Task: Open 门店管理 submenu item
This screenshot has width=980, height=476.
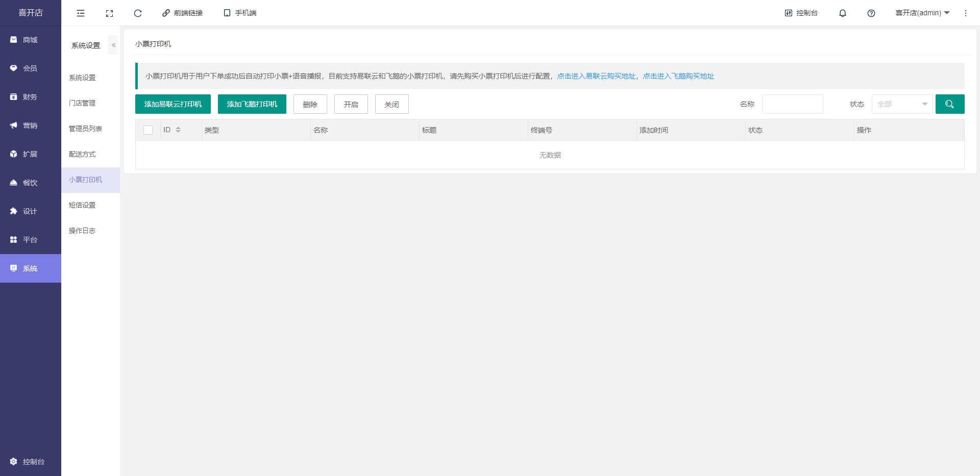Action: pyautogui.click(x=91, y=104)
